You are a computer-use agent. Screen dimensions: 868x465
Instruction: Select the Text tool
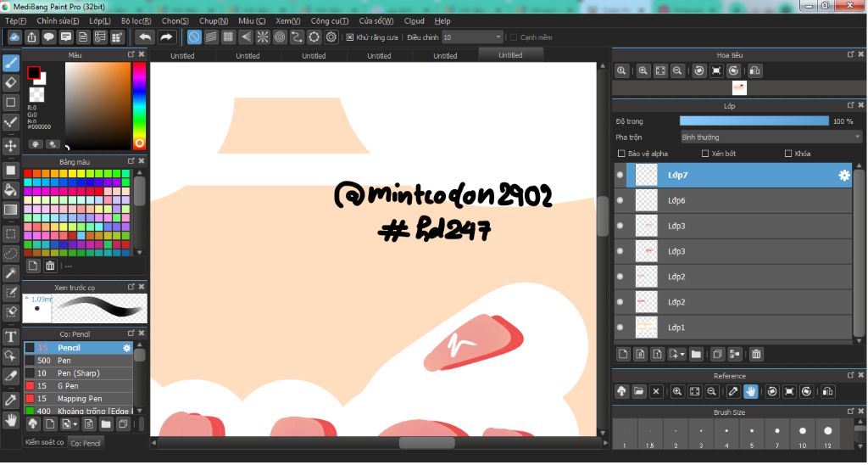[x=10, y=336]
